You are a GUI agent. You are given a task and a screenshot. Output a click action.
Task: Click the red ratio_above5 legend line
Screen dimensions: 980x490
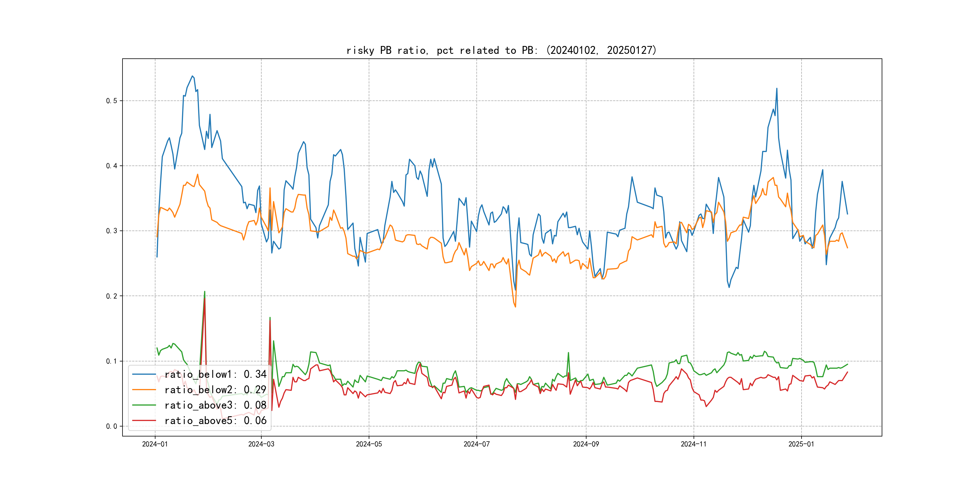[144, 420]
